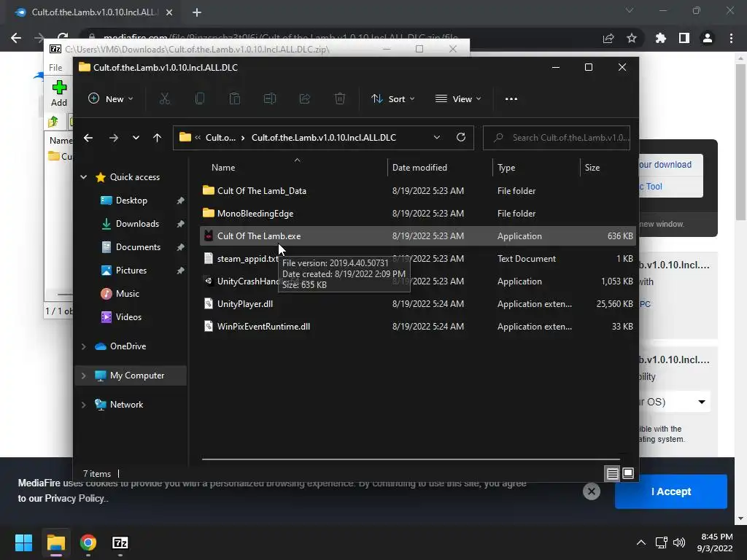
Task: Show hidden system tray icons
Action: pos(641,542)
